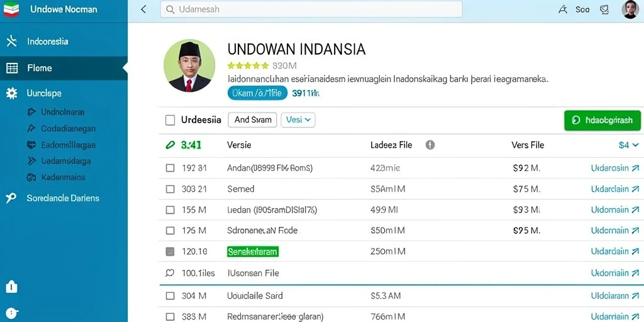Viewport: 644px width, 322px height.
Task: Click the five-star rating
Action: point(248,65)
